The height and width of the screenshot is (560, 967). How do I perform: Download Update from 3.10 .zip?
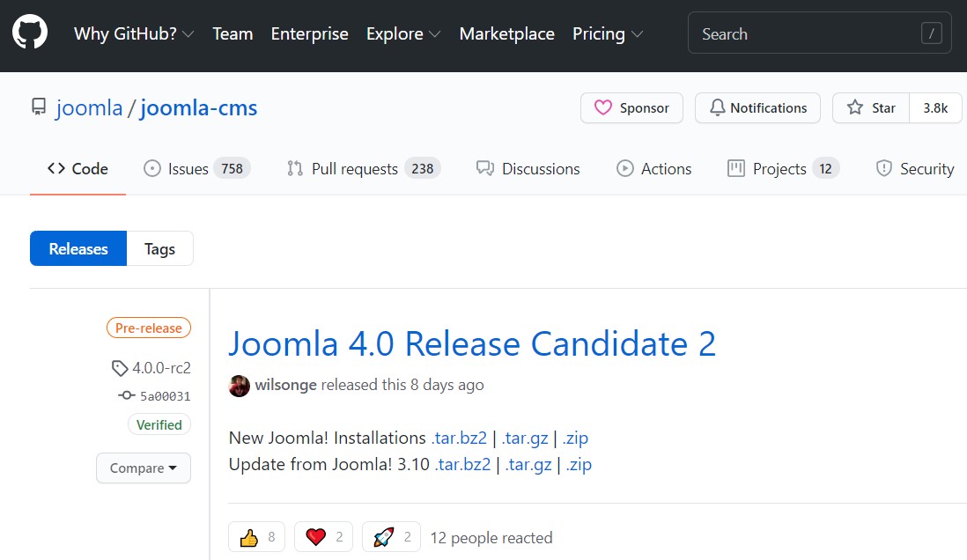click(579, 464)
